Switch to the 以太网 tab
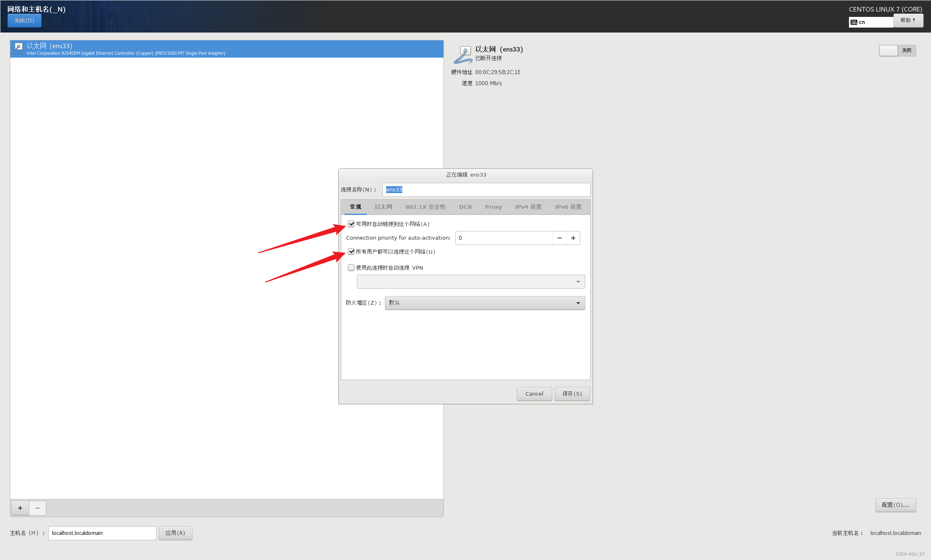This screenshot has width=931, height=560. (383, 207)
